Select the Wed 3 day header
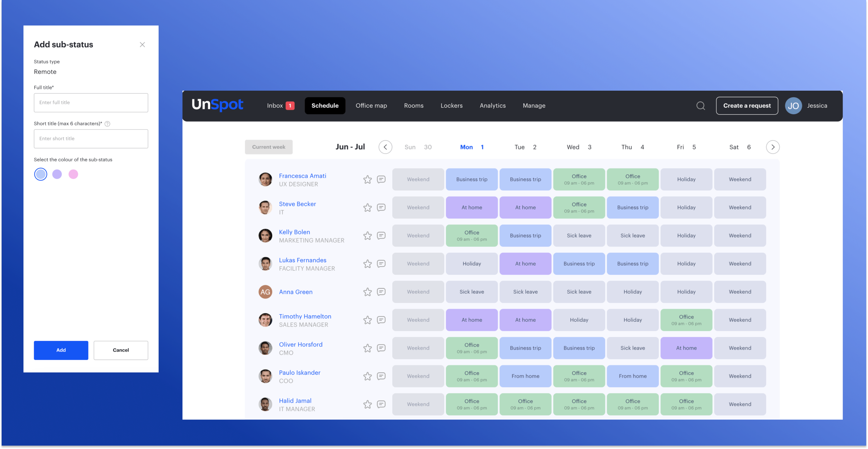 tap(579, 147)
